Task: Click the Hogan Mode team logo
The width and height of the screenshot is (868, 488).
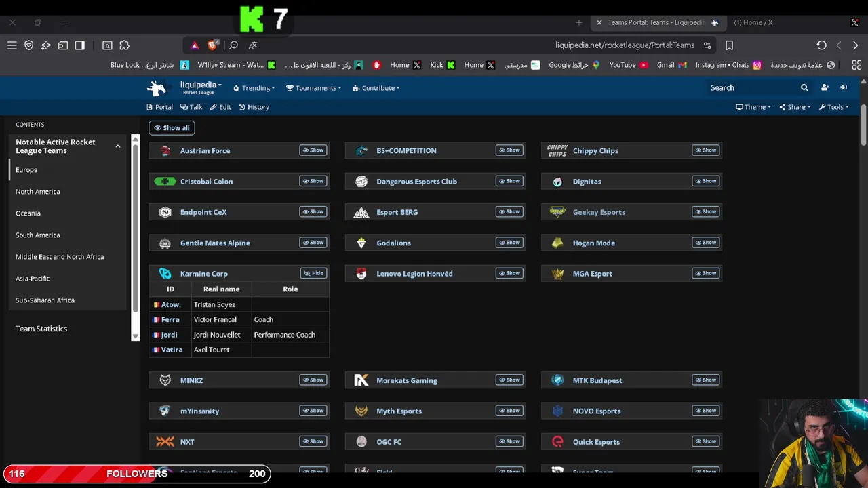Action: pyautogui.click(x=557, y=243)
